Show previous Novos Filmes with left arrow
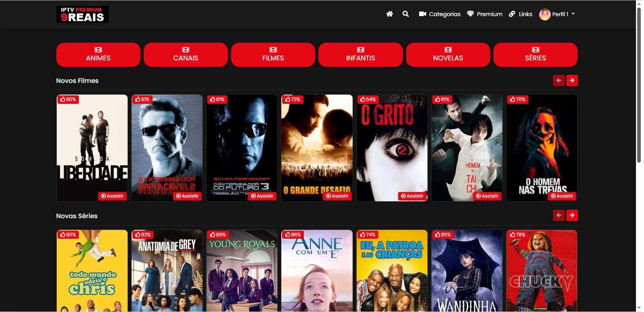644x312 pixels. click(x=559, y=81)
